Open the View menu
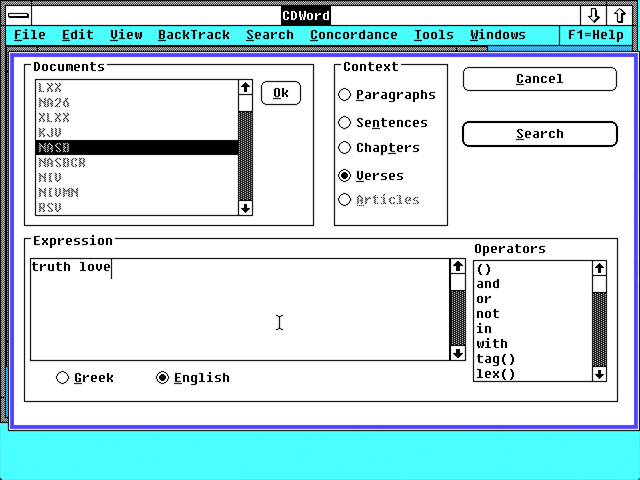 126,35
